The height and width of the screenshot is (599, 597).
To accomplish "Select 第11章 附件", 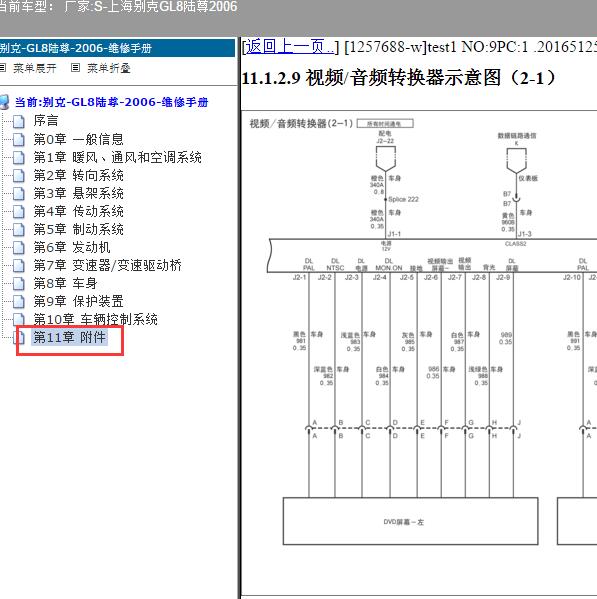I will 69,338.
